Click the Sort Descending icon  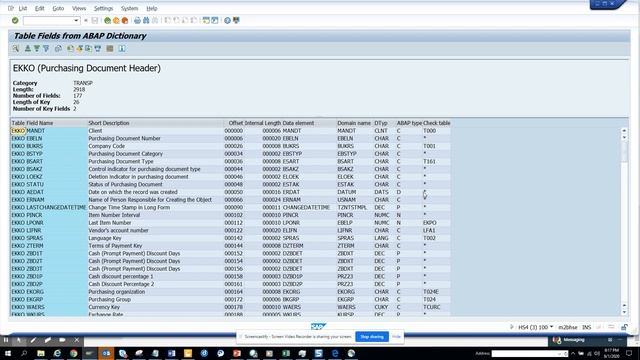37,49
